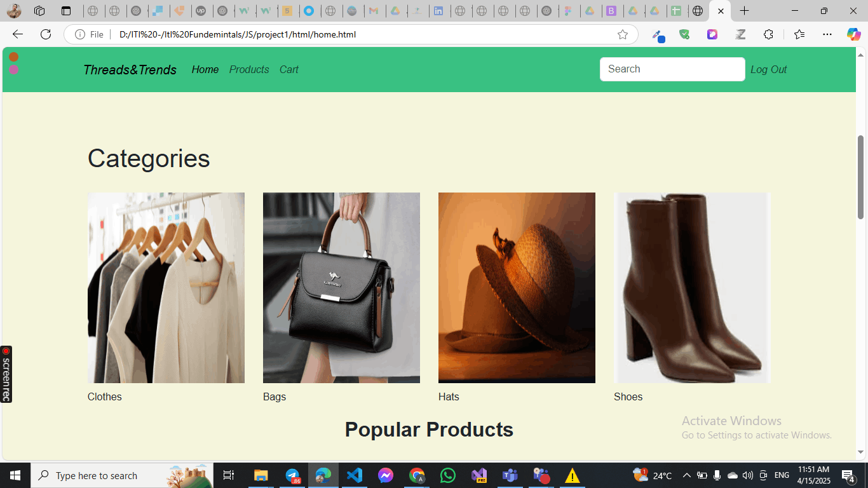Bookmark this page with the star icon
Image resolution: width=868 pixels, height=488 pixels.
623,34
